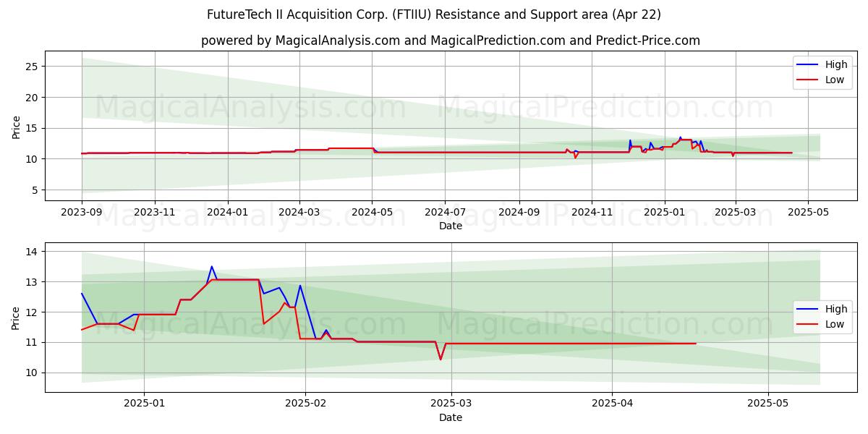868x434 pixels.
Task: Click 'Low' in the top chart legend
Action: point(835,80)
